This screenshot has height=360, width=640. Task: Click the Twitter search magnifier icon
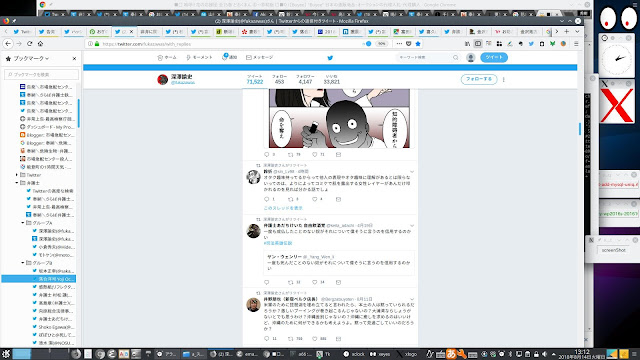tap(456, 58)
